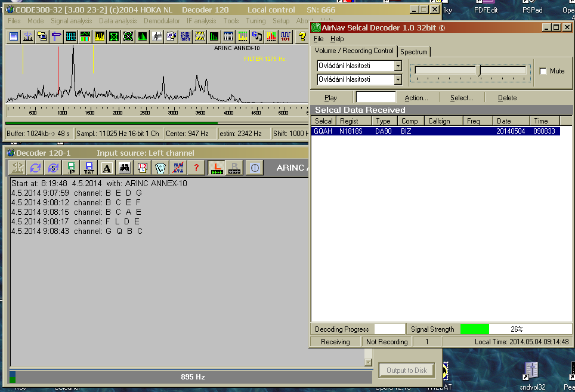This screenshot has height=392, width=575.
Task: Click the scroll-down arrow of Decoder 120-1 output
Action: coord(368,362)
